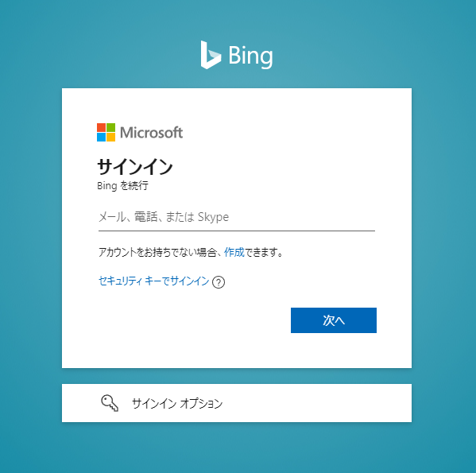Click the Bing "b" logo icon
476x473 pixels.
pyautogui.click(x=211, y=55)
